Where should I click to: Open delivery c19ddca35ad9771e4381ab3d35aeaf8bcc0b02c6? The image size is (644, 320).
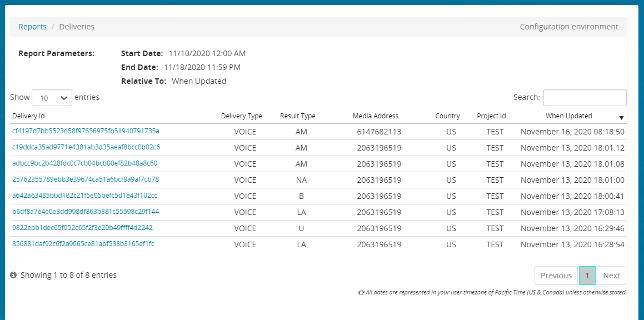(86, 147)
